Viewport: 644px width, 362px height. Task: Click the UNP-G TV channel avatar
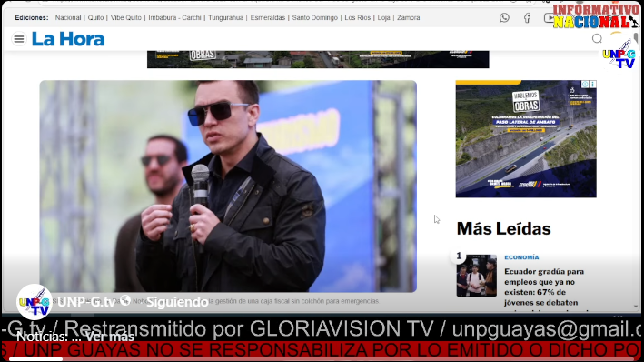[x=35, y=302]
